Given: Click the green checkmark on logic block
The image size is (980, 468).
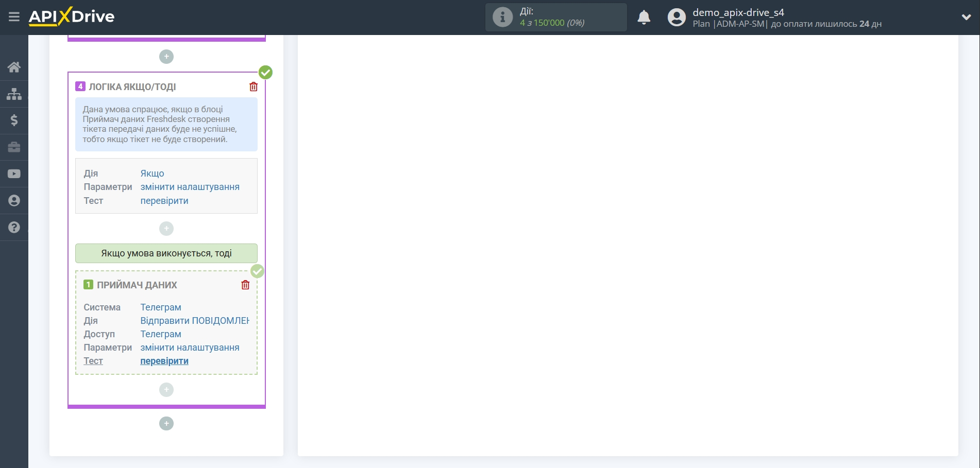Looking at the screenshot, I should (x=265, y=73).
